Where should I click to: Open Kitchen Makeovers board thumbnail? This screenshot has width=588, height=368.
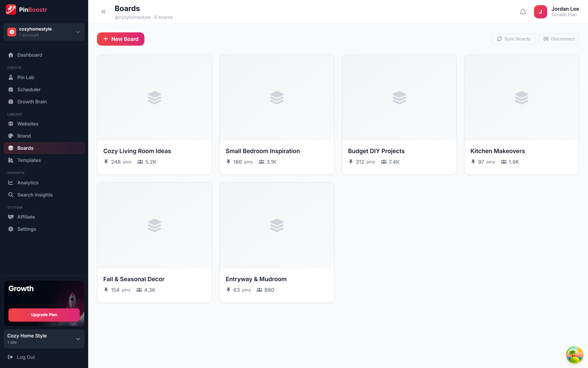coord(521,98)
